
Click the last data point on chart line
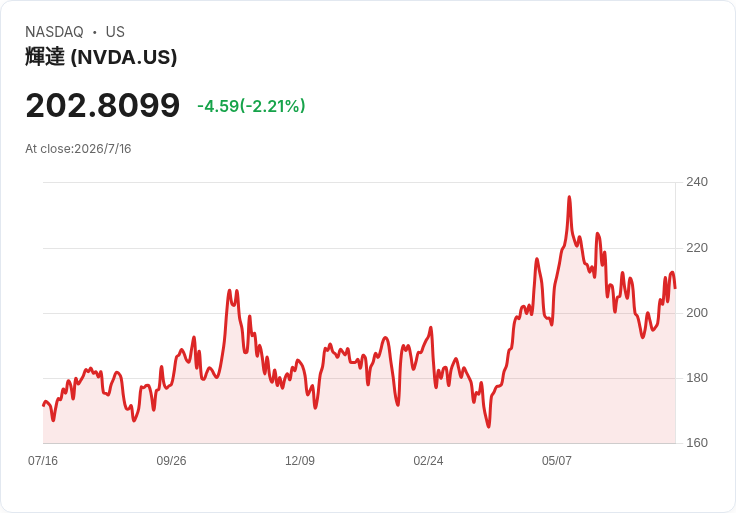coord(675,288)
